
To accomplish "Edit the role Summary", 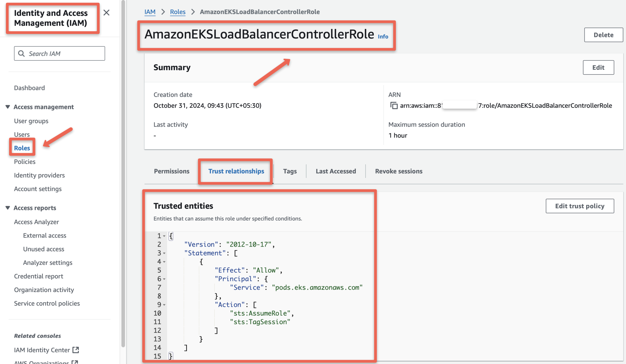I will point(598,67).
